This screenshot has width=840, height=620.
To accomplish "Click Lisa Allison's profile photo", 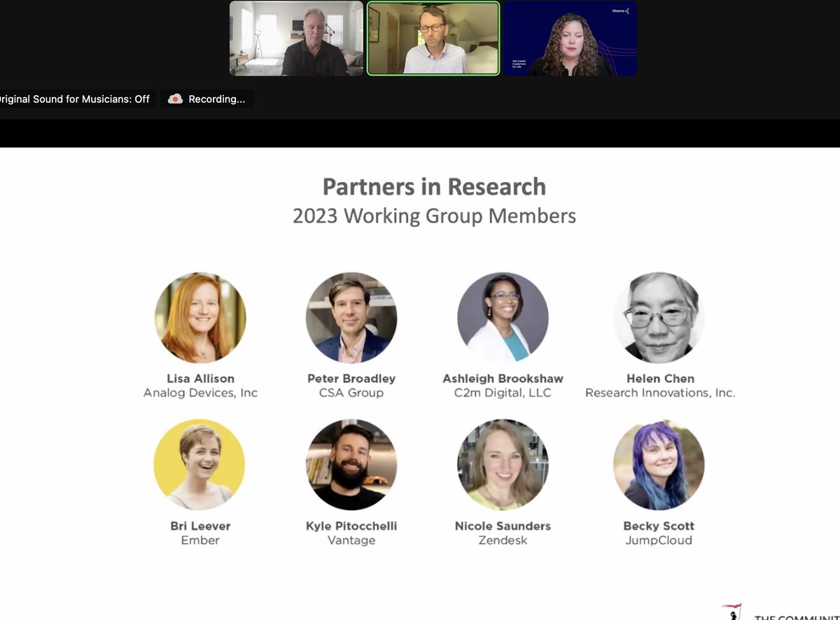I will point(200,318).
